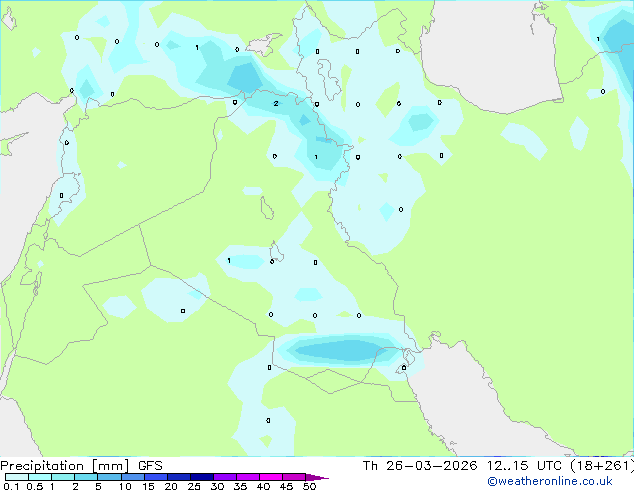Click the '50' legend scale label
This screenshot has width=634, height=490.
(x=309, y=486)
